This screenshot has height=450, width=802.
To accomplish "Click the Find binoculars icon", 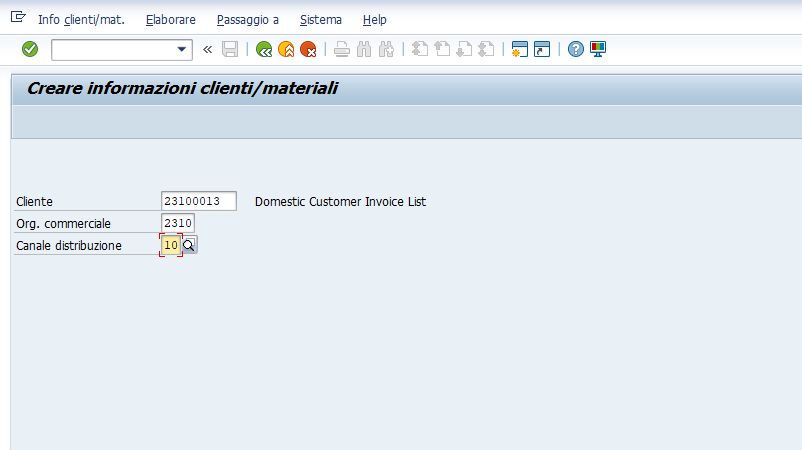I will pyautogui.click(x=364, y=50).
